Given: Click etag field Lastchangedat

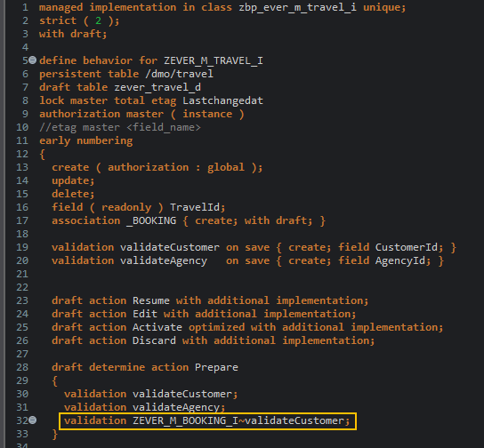Looking at the screenshot, I should 222,100.
